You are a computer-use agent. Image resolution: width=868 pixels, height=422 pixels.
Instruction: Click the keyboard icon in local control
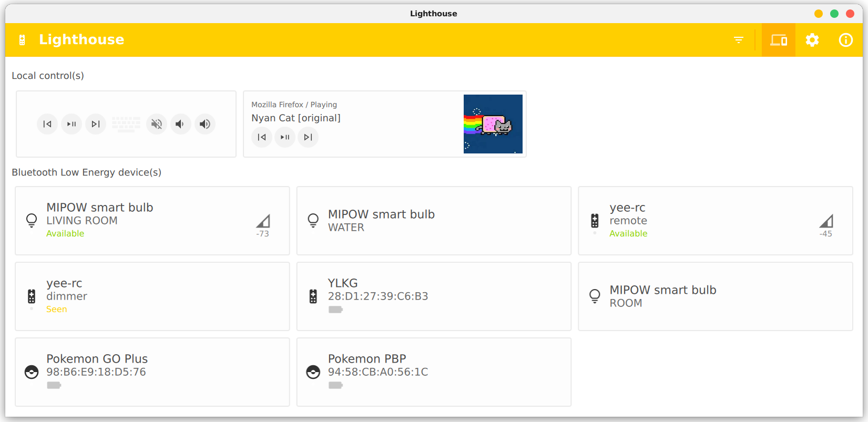[126, 124]
